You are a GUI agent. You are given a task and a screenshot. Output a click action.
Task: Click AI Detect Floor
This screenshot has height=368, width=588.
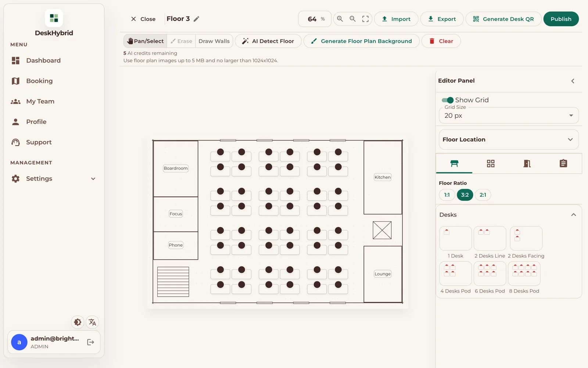pyautogui.click(x=268, y=41)
